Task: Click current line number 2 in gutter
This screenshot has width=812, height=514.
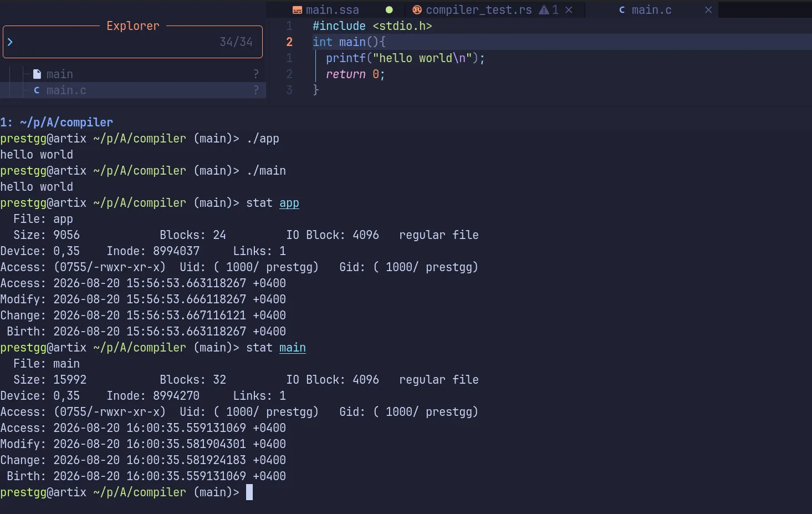Action: pos(289,42)
